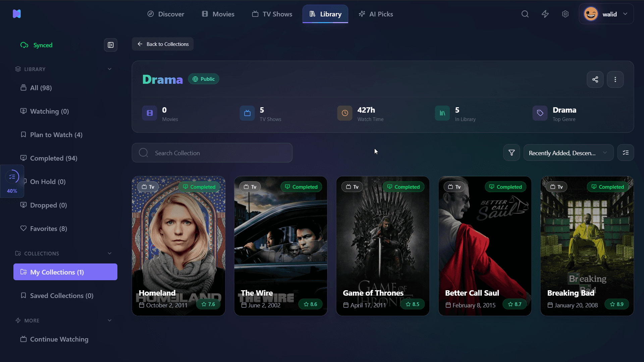The image size is (644, 362).
Task: Toggle the multi-select list icon
Action: coord(626,153)
